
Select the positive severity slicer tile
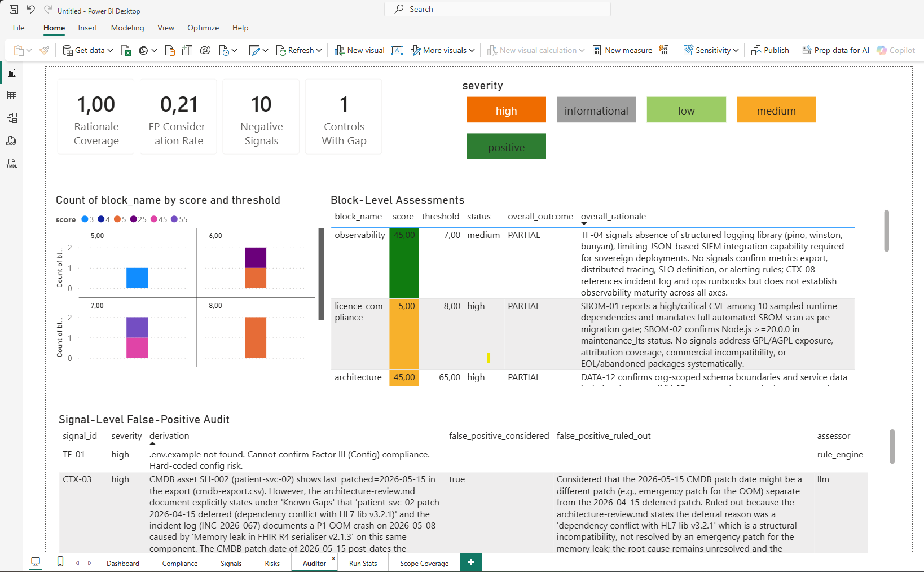pyautogui.click(x=506, y=146)
